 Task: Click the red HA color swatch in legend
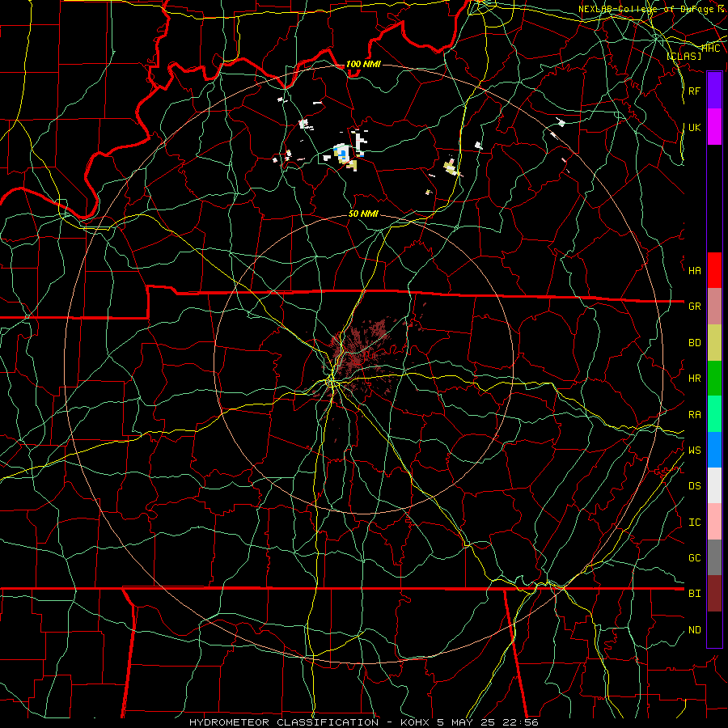tap(714, 270)
